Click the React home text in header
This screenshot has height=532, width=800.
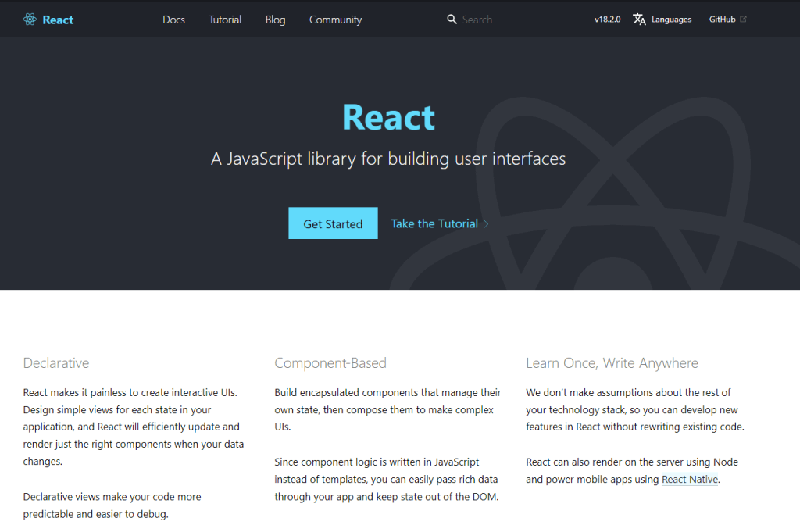pos(58,20)
